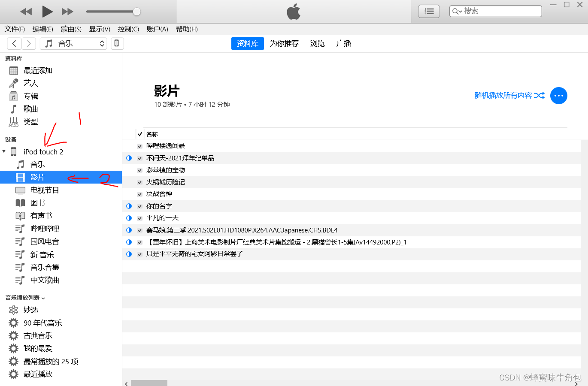588x386 pixels.
Task: Skip forward with the fast-forward button
Action: point(67,12)
